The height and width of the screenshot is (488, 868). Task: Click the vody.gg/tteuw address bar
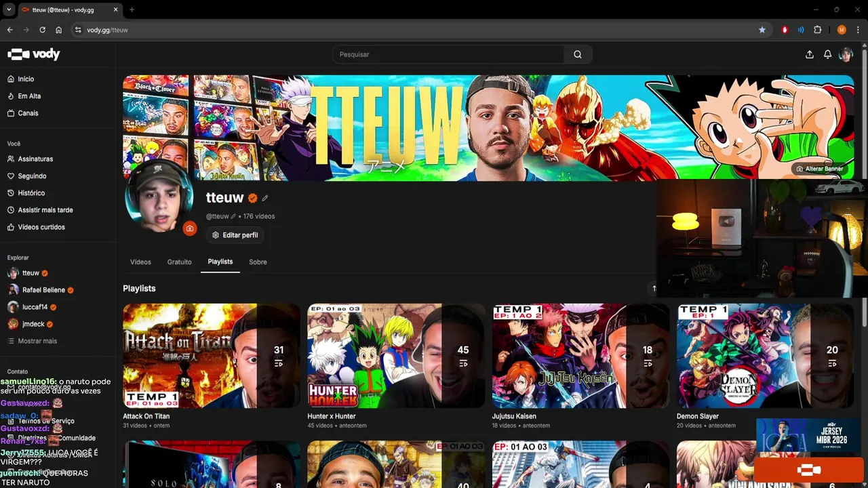107,30
